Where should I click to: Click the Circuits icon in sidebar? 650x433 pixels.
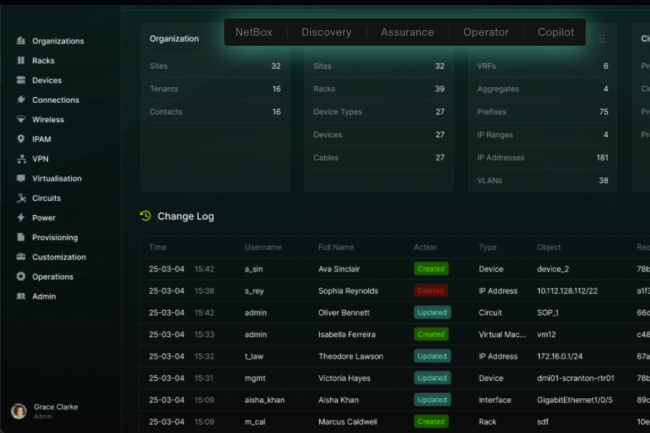click(21, 198)
